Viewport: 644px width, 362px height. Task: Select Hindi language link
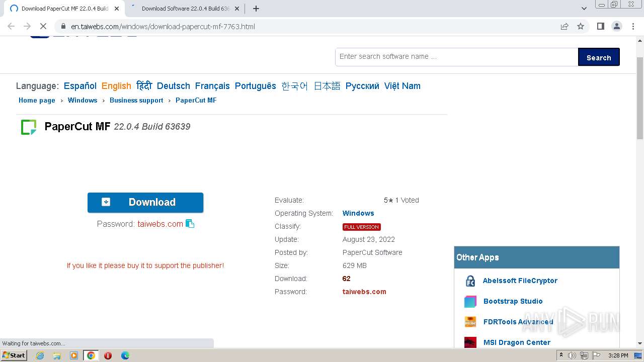click(144, 86)
